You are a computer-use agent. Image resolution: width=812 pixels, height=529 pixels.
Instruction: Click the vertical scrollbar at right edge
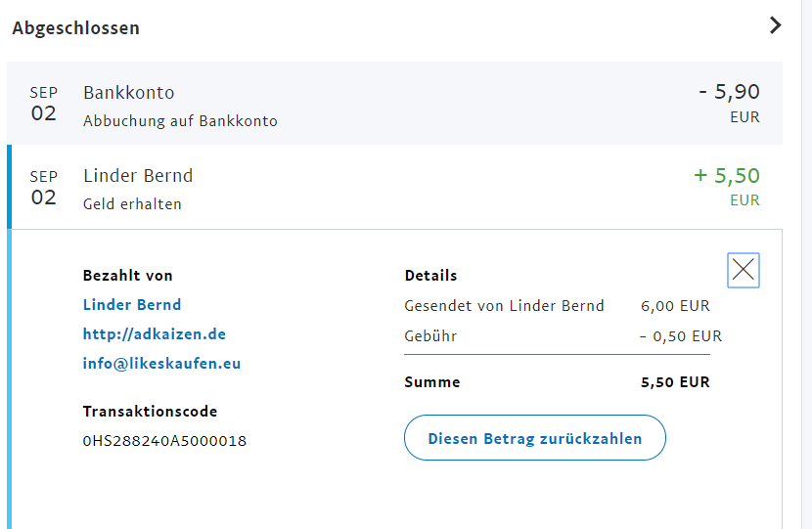pyautogui.click(x=805, y=264)
